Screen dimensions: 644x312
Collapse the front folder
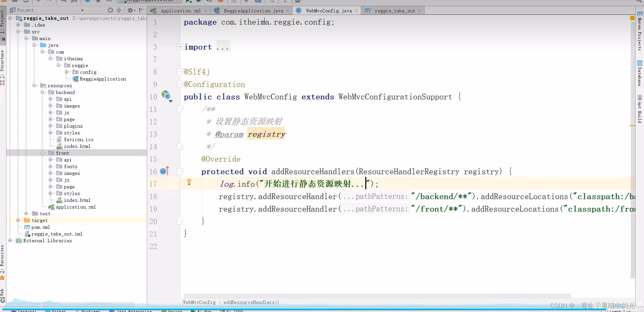(x=42, y=153)
